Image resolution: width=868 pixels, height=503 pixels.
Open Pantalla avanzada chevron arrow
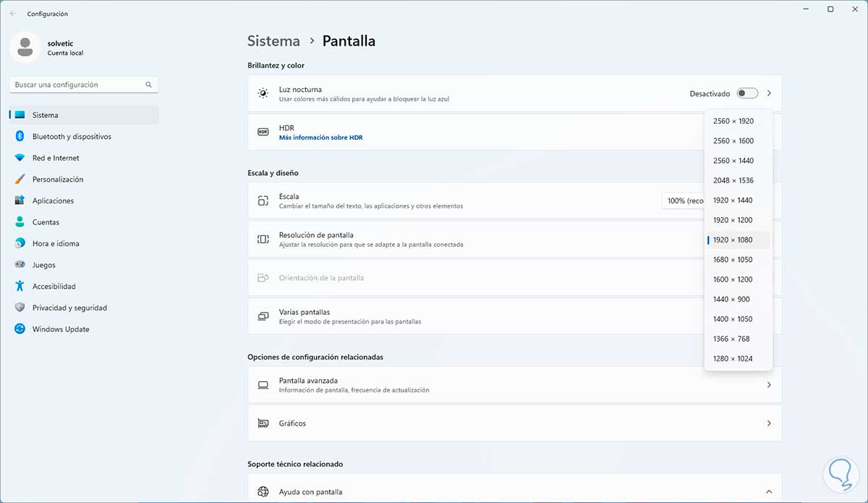(769, 385)
